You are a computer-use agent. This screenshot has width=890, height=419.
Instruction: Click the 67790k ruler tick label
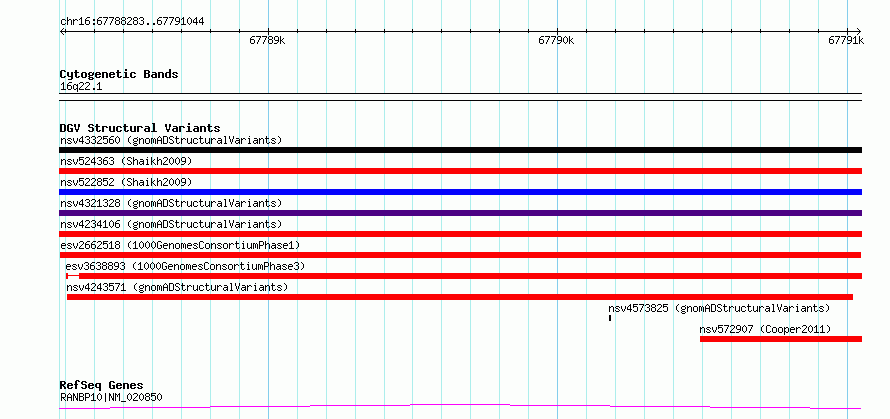click(x=556, y=40)
